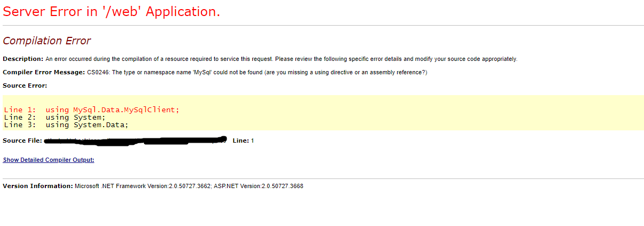Click the Source Error label

tap(25, 85)
